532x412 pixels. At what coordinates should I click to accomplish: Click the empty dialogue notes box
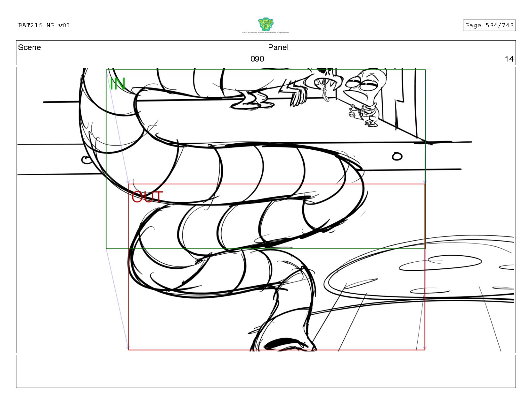(x=266, y=371)
